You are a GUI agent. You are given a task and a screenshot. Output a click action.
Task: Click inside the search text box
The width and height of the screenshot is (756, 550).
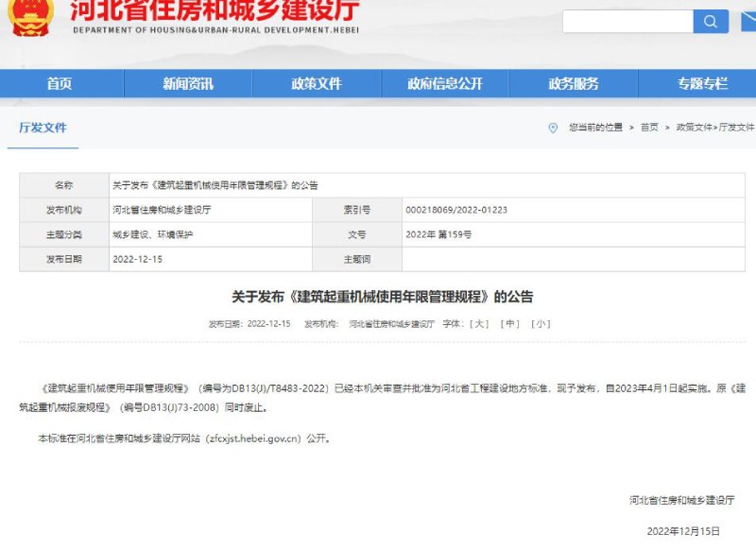tap(627, 22)
